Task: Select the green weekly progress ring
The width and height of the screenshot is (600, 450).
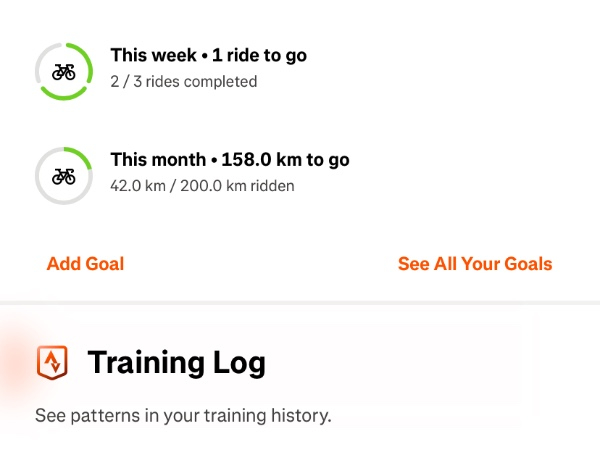Action: 64,72
